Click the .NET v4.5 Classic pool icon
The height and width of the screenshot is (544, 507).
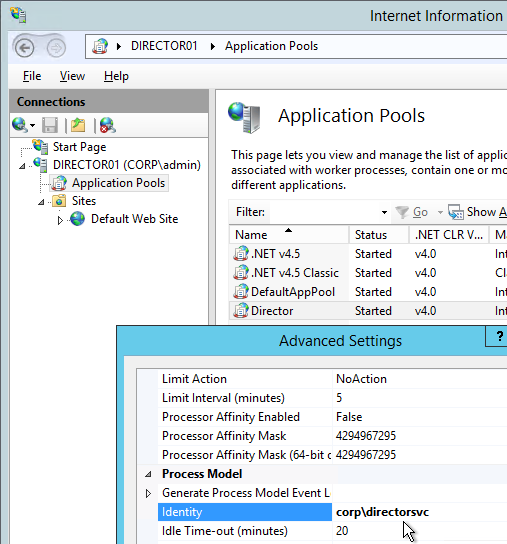(x=241, y=273)
